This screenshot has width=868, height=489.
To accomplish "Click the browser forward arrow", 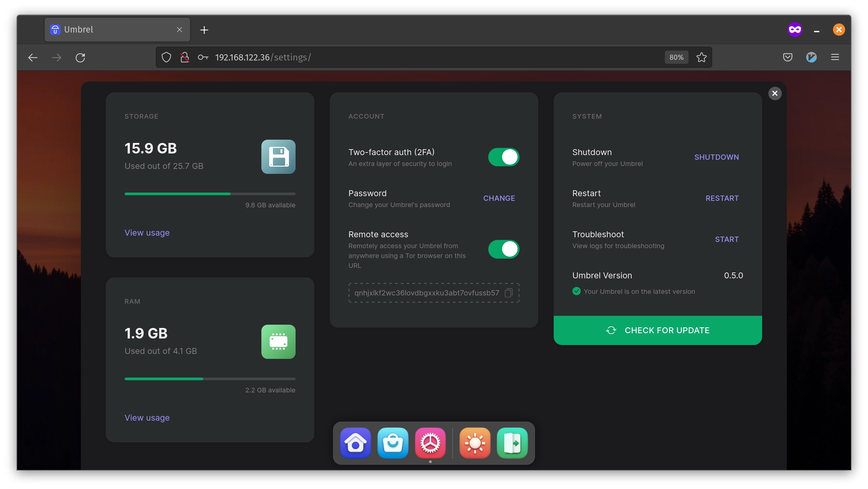I will [x=57, y=58].
